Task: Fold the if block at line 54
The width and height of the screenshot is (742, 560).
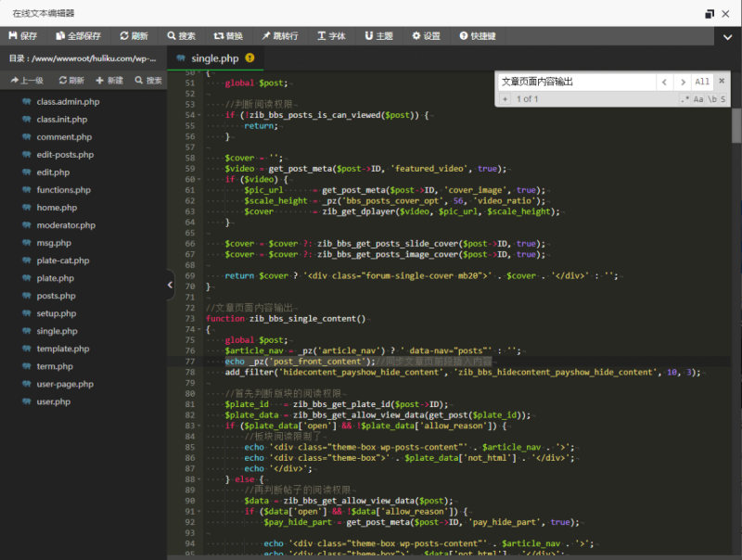Action: pos(199,115)
